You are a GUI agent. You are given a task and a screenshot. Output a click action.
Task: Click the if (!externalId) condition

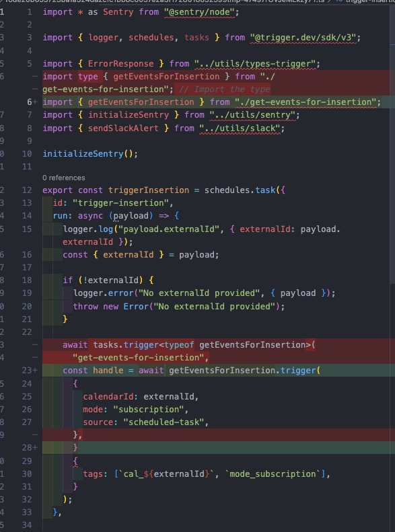[x=110, y=280]
